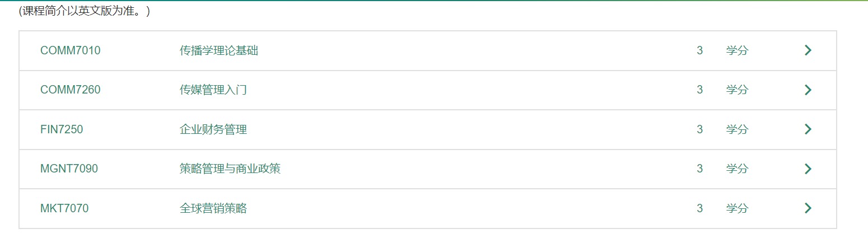Open course title 传播学理论基础
The image size is (868, 252).
[219, 50]
